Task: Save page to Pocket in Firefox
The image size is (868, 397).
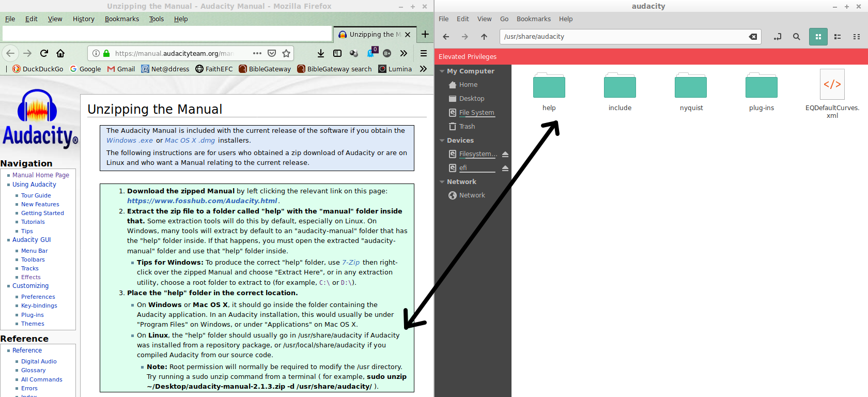Action: 272,53
